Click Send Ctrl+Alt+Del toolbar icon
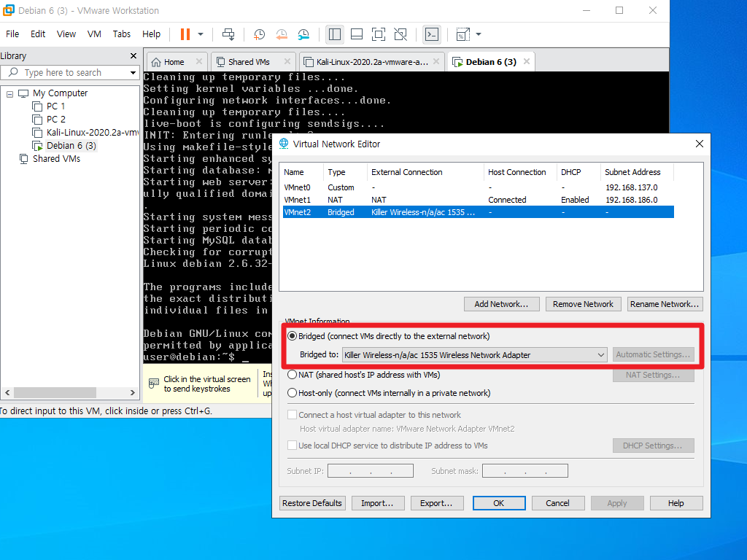Image resolution: width=747 pixels, height=560 pixels. coord(228,34)
